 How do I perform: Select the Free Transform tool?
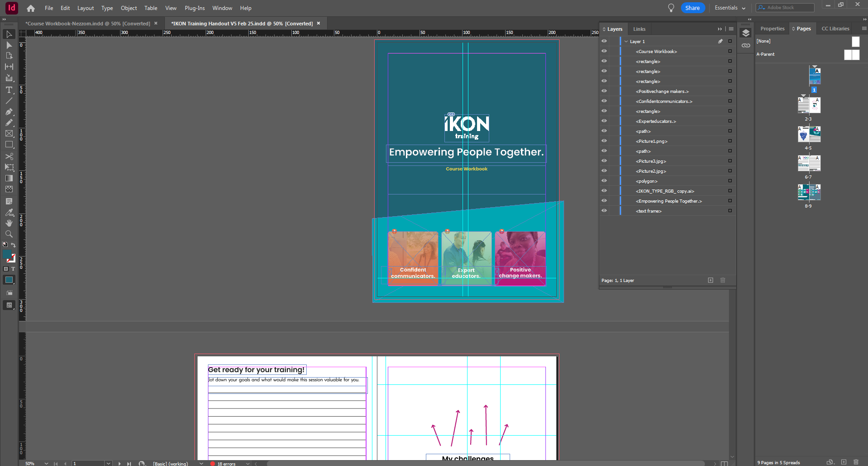(9, 167)
